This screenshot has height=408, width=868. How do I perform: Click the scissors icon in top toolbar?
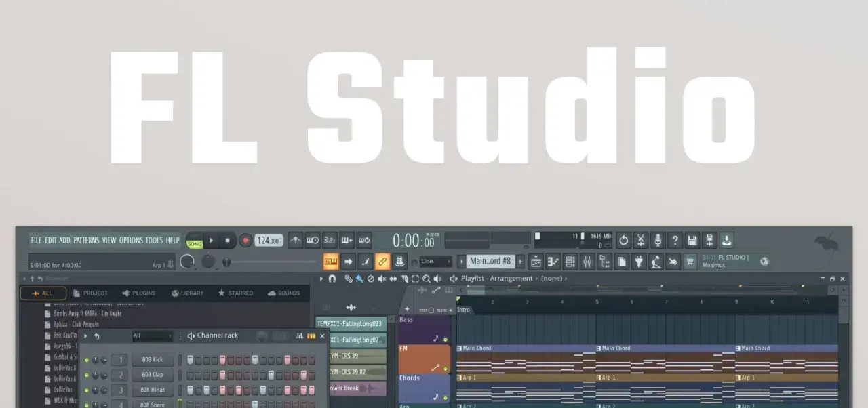(641, 241)
